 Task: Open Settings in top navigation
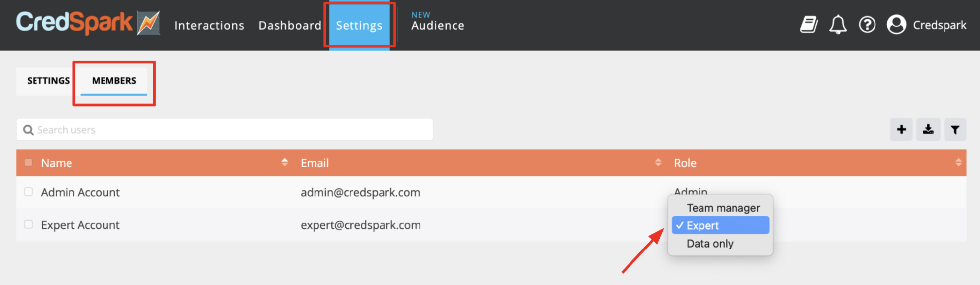(359, 25)
